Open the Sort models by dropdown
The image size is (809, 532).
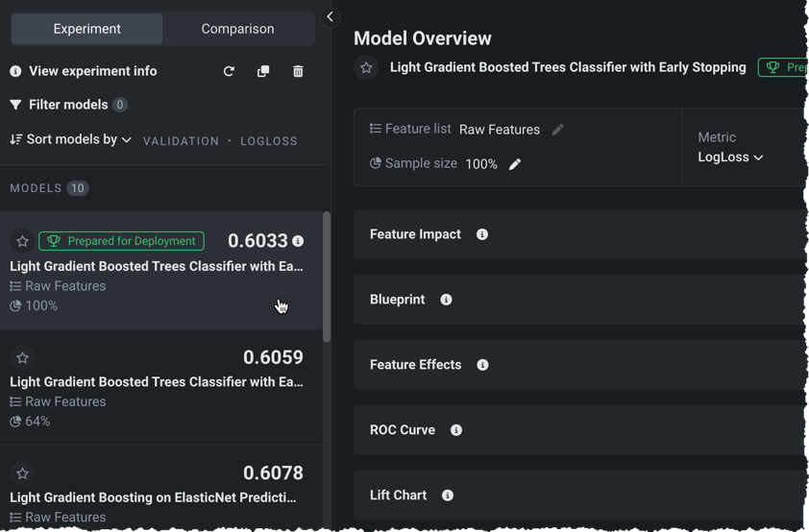70,139
